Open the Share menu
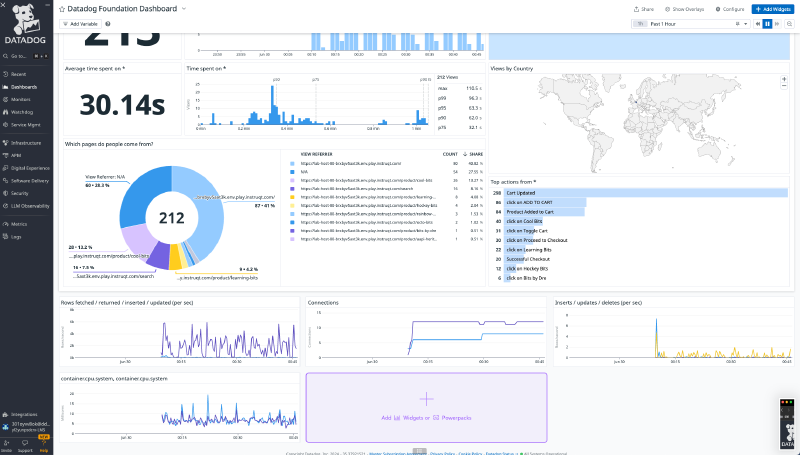The height and width of the screenshot is (455, 800). pos(643,7)
